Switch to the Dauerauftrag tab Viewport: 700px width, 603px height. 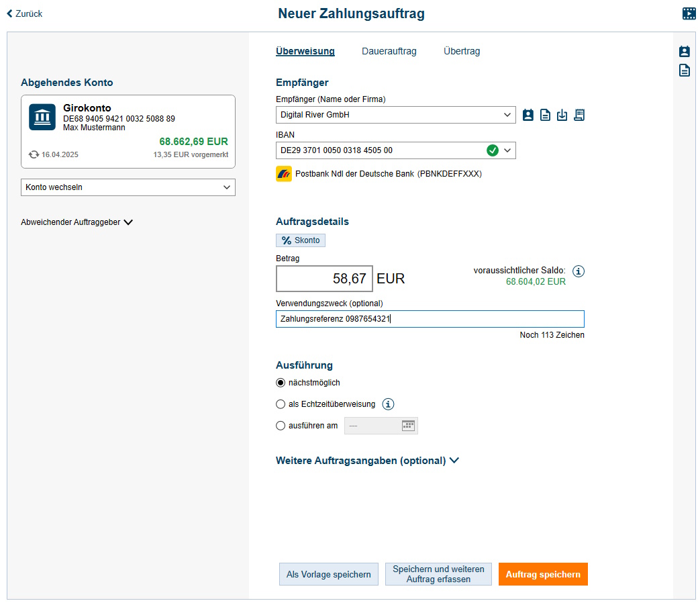point(389,51)
